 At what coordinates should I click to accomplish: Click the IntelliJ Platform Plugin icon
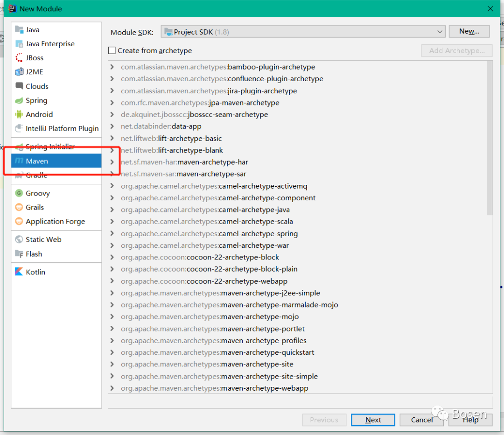coord(19,128)
